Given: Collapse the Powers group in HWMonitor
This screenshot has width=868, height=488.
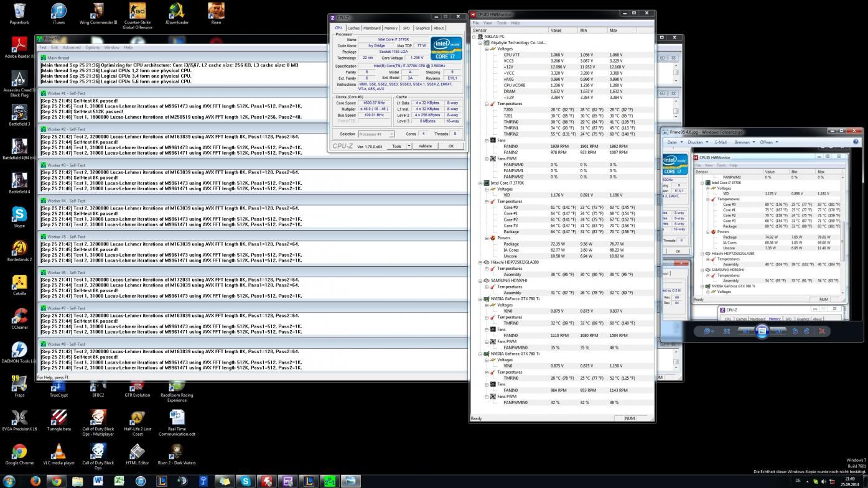Looking at the screenshot, I should (x=487, y=237).
